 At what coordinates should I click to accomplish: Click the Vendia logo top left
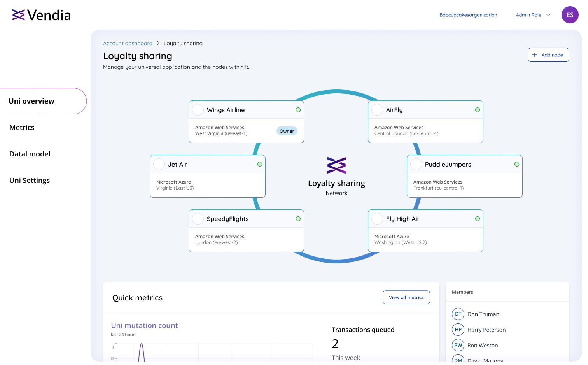tap(41, 15)
